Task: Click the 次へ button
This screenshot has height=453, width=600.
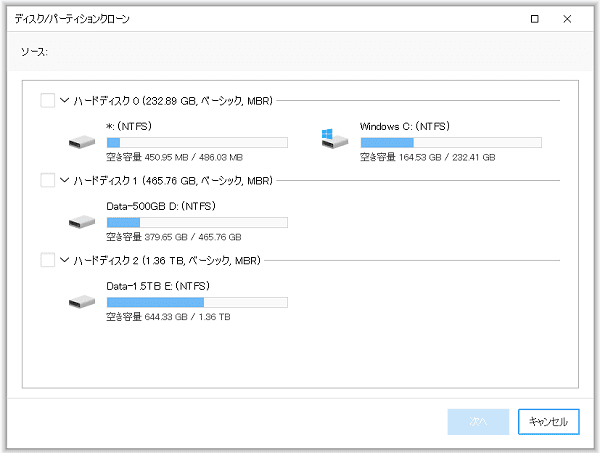Action: click(478, 422)
